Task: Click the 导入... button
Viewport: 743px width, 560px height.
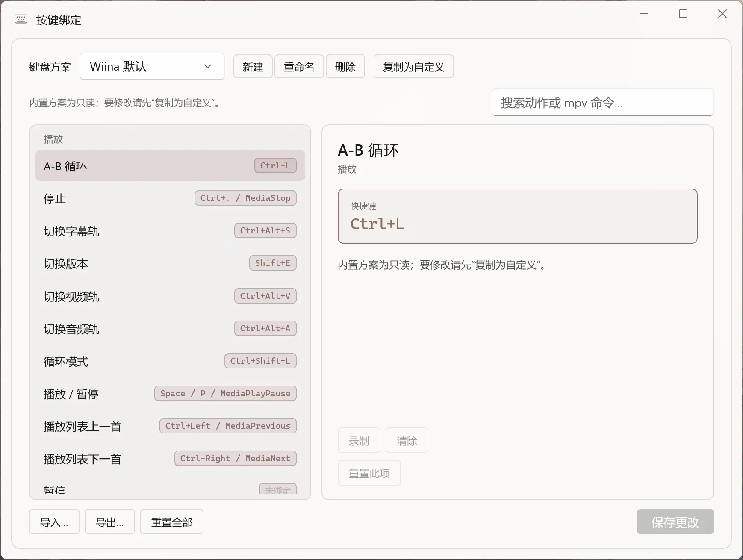Action: pos(54,522)
